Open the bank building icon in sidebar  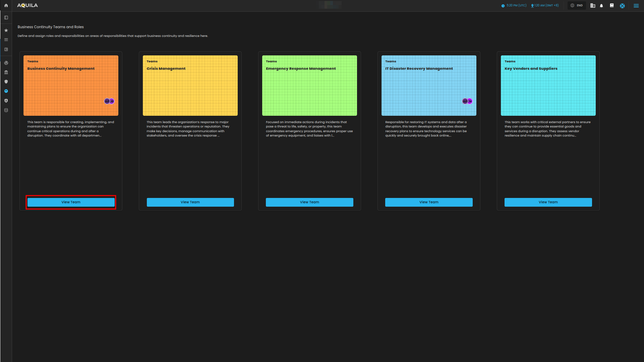(x=6, y=72)
